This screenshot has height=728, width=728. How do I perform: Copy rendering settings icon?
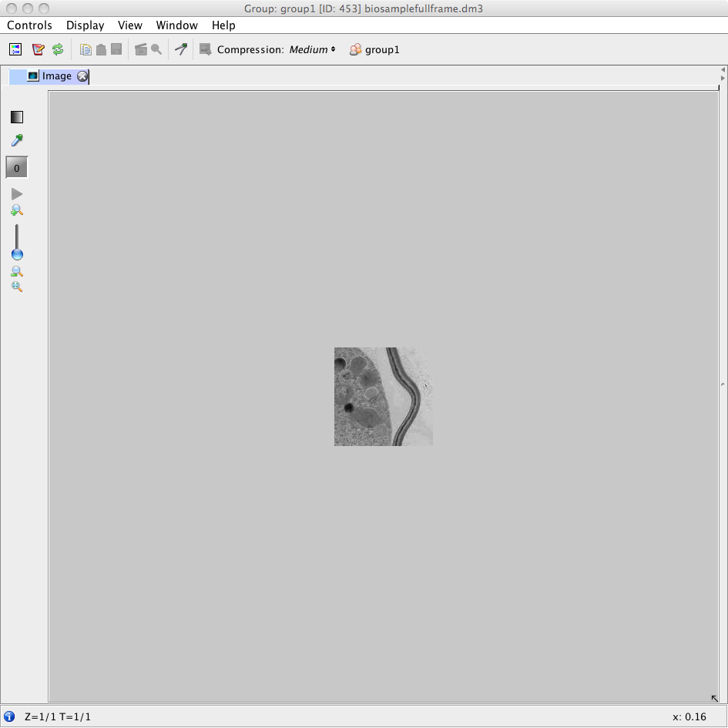click(86, 49)
